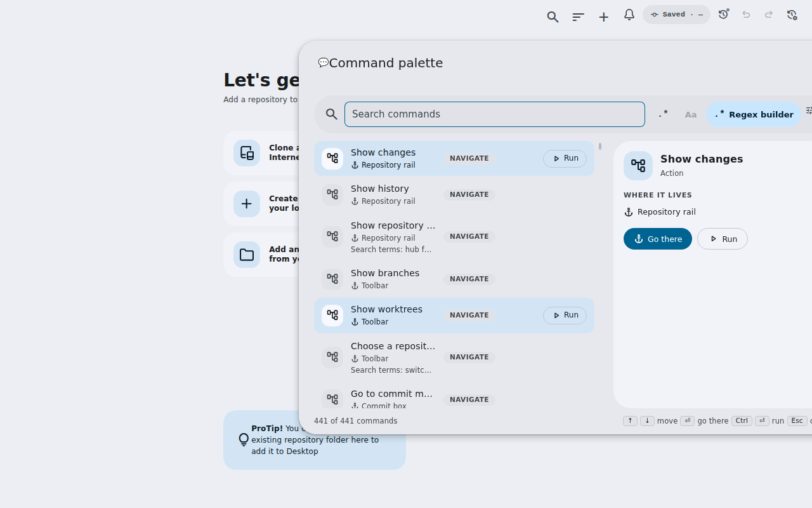The image size is (812, 508).
Task: Select the Show branches command
Action: click(454, 279)
